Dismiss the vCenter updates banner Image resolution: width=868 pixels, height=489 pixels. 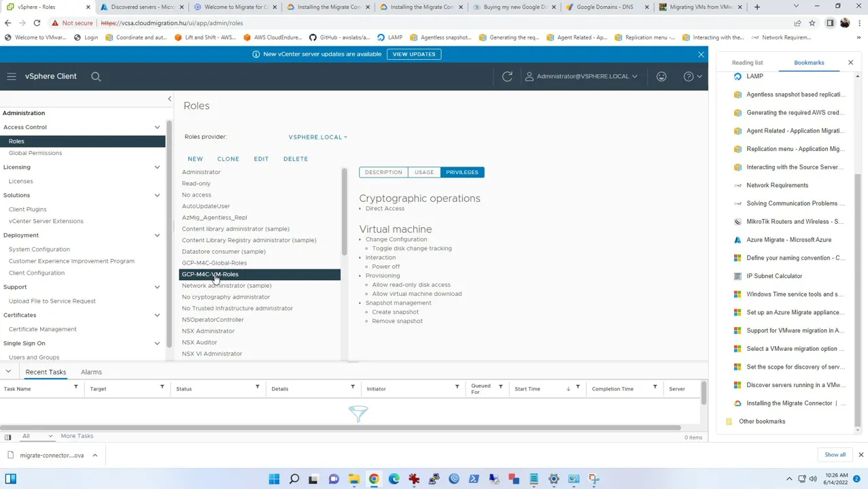click(701, 54)
